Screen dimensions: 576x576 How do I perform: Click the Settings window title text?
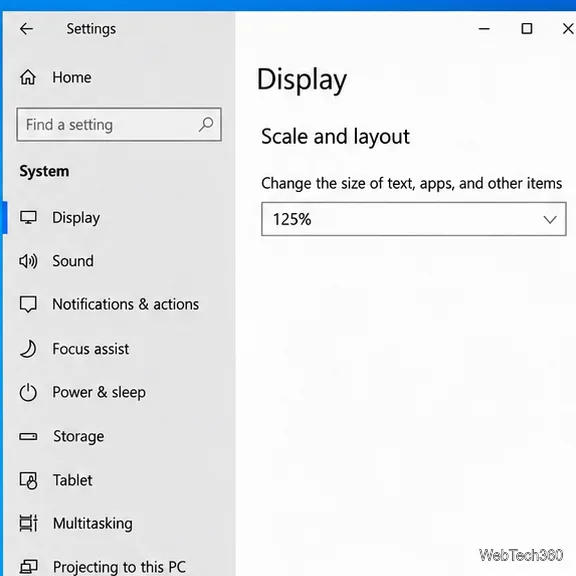(x=91, y=29)
